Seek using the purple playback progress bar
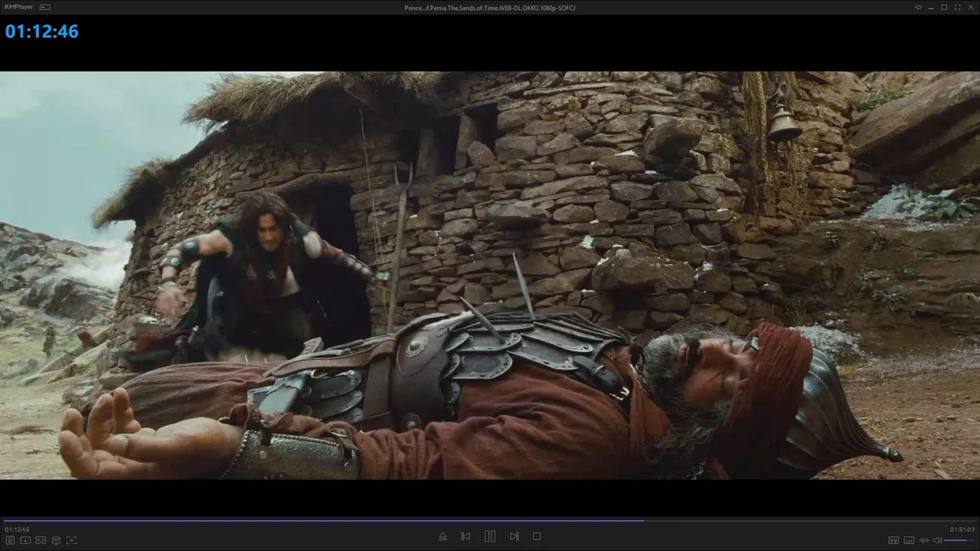Screen dimensions: 980x551 click(490, 520)
